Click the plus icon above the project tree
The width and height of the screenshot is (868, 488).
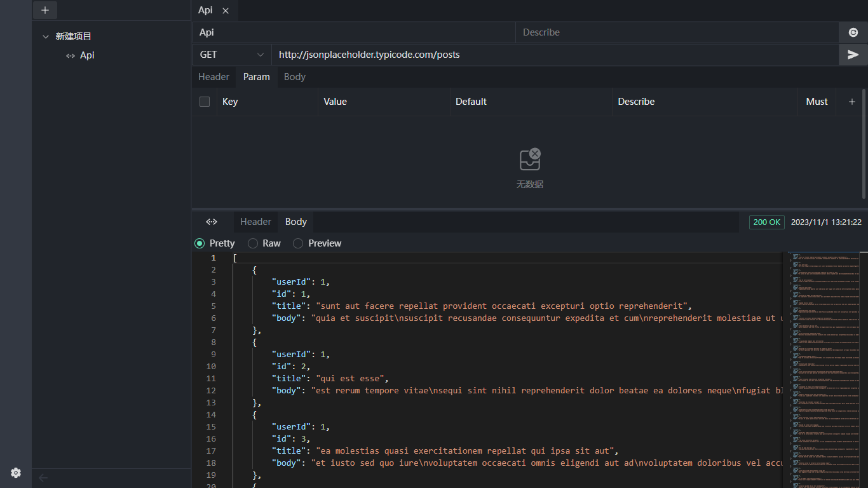44,10
